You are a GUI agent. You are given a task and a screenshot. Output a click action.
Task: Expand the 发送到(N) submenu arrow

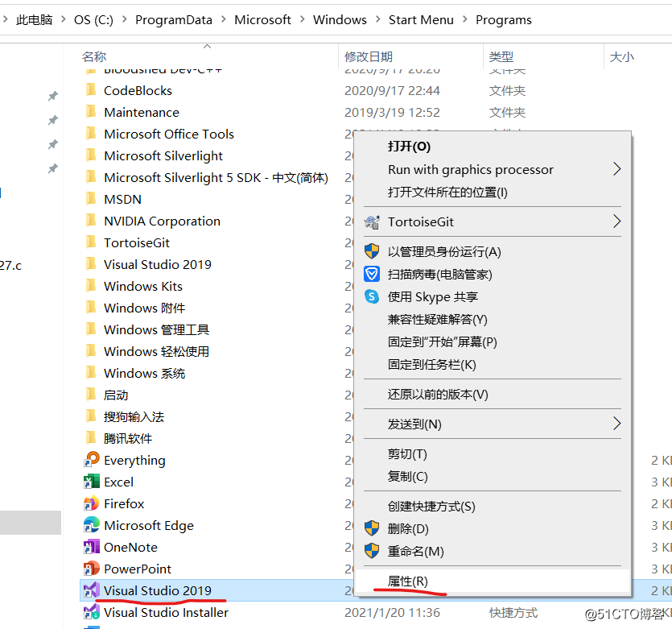tap(616, 424)
